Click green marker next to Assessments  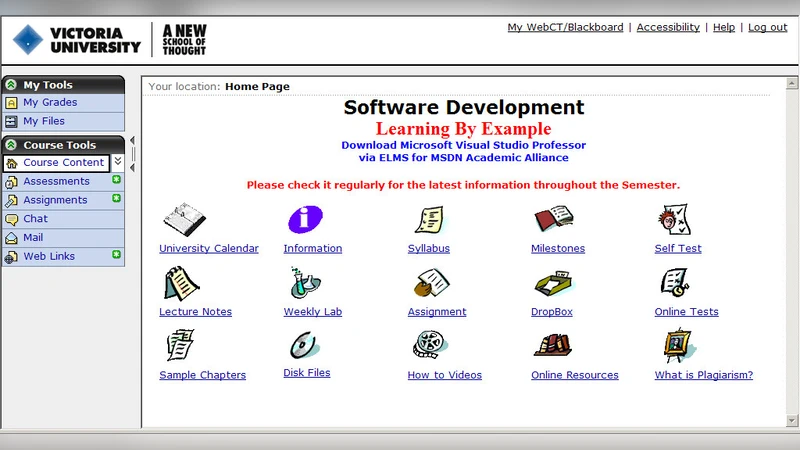(x=116, y=181)
